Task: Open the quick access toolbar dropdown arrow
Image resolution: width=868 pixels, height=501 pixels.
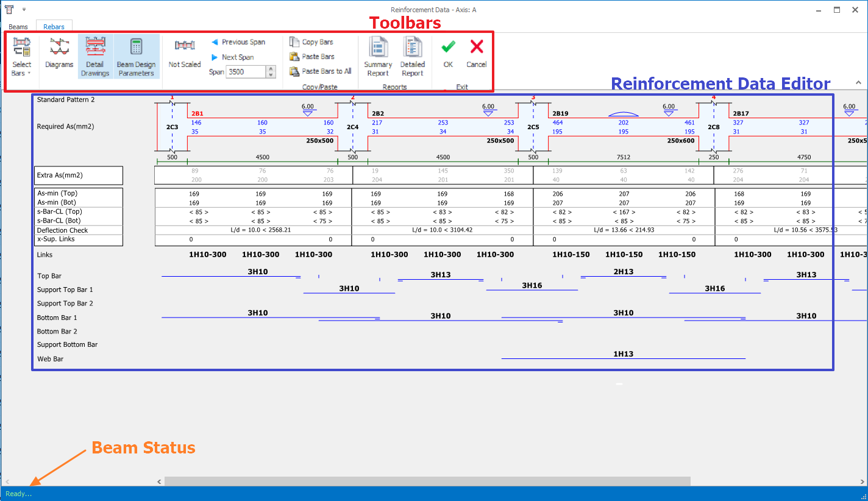Action: (x=24, y=10)
